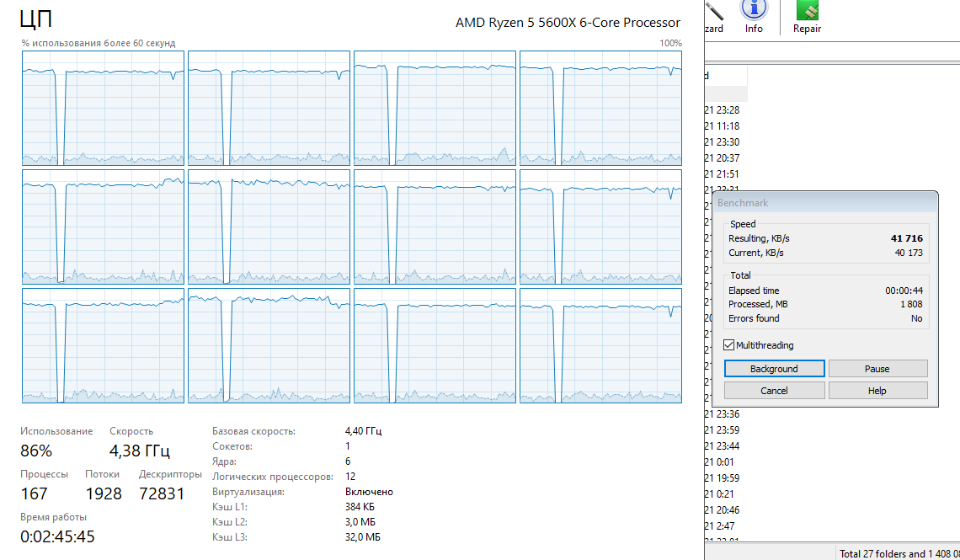Select the WinRAR row dated 21 20:37
This screenshot has height=560, width=960.
pos(722,158)
